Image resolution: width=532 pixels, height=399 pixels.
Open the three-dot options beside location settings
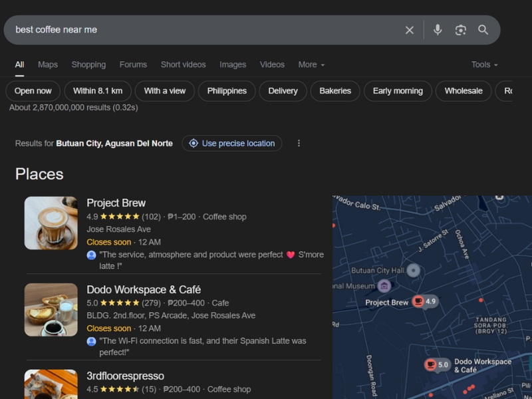[x=299, y=143]
